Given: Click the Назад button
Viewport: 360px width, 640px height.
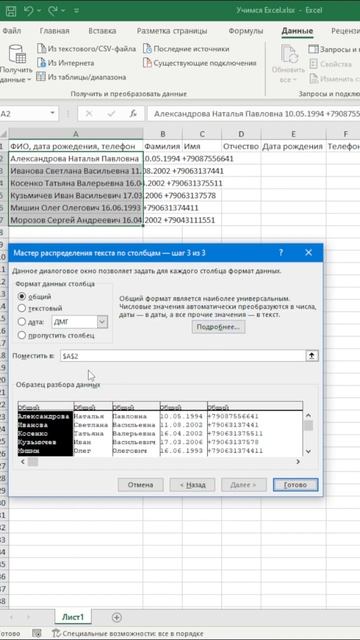Looking at the screenshot, I should [192, 485].
